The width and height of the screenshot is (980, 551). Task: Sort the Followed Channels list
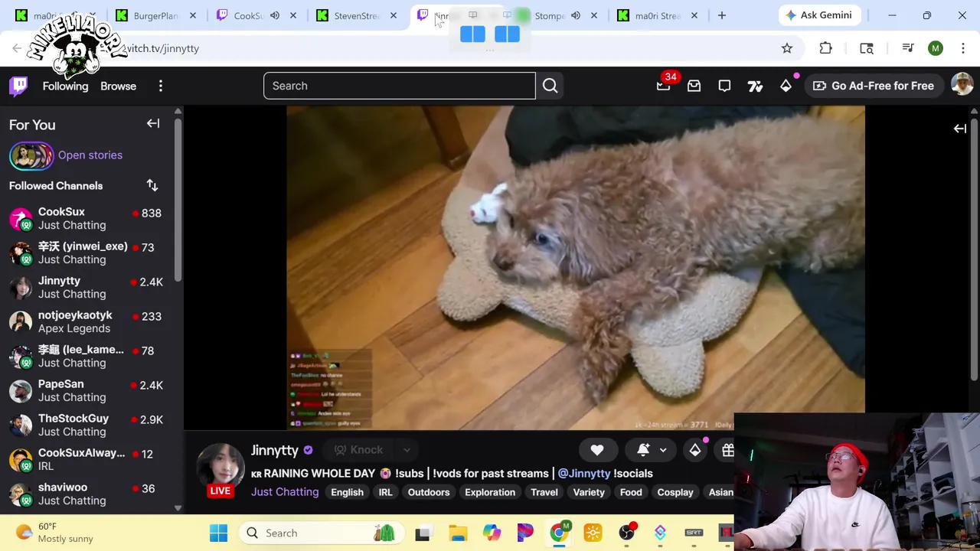pyautogui.click(x=152, y=185)
